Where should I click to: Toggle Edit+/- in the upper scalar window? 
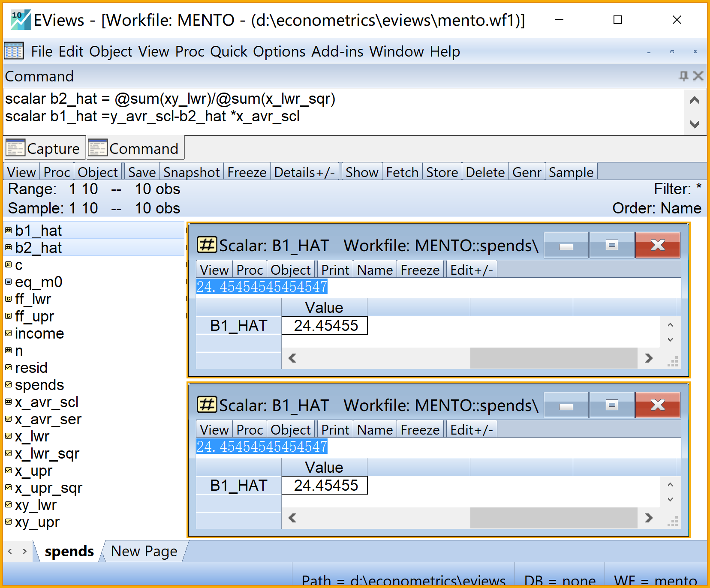[x=471, y=270]
